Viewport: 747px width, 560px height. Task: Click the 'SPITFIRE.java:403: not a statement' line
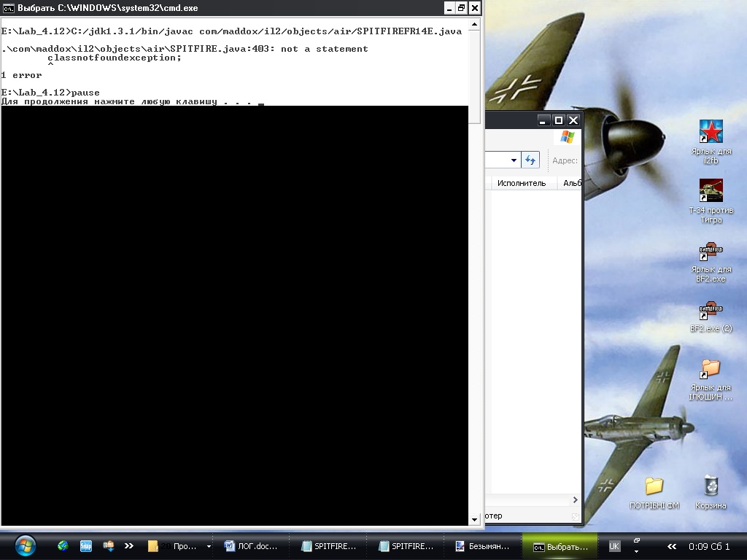tap(185, 49)
